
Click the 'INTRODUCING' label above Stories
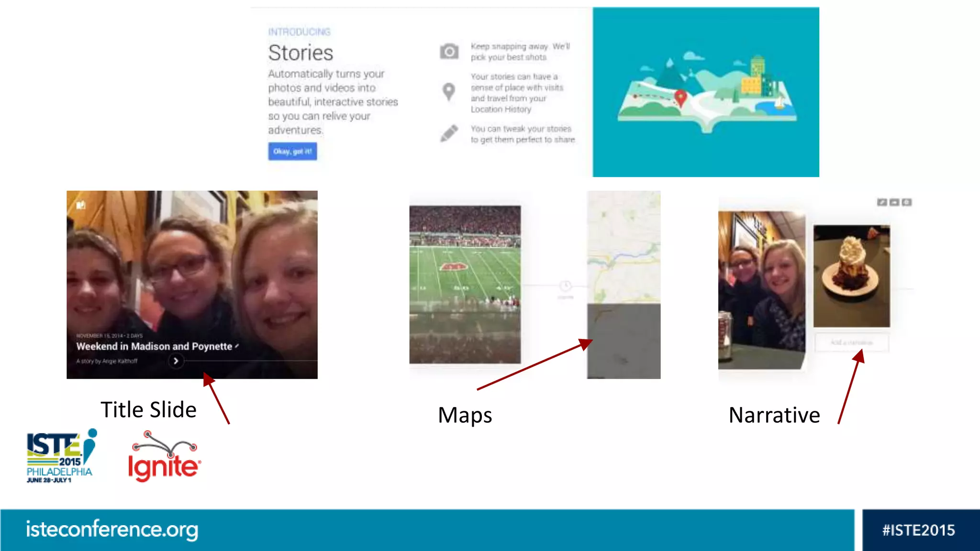tap(299, 32)
